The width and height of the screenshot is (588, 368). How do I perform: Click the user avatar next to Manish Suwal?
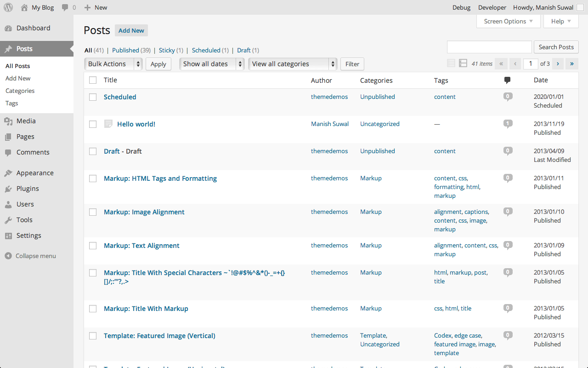pos(580,7)
